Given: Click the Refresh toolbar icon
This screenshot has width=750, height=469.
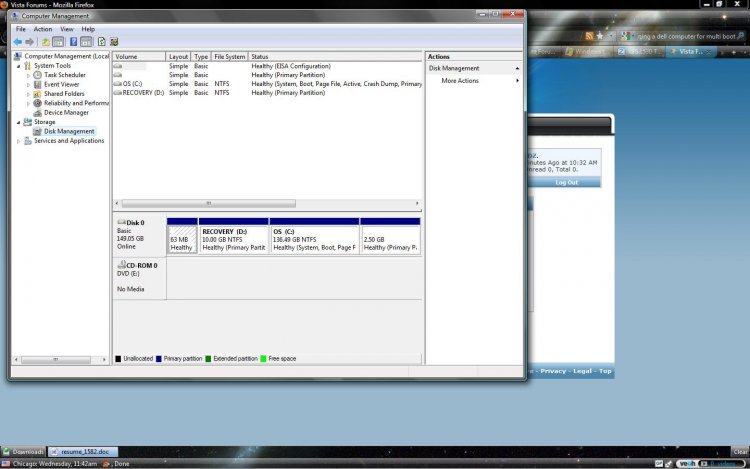Looking at the screenshot, I should pyautogui.click(x=101, y=42).
